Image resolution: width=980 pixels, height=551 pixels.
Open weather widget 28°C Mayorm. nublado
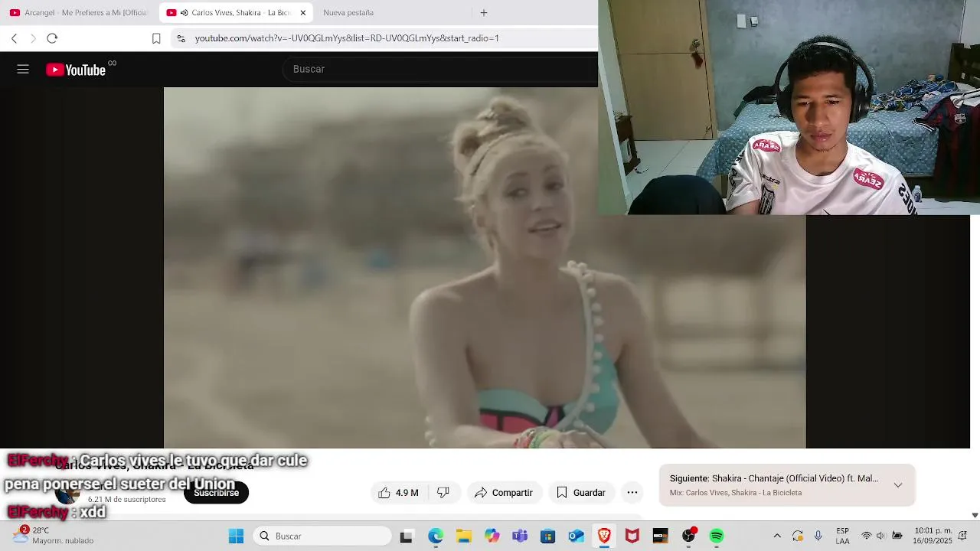52,536
